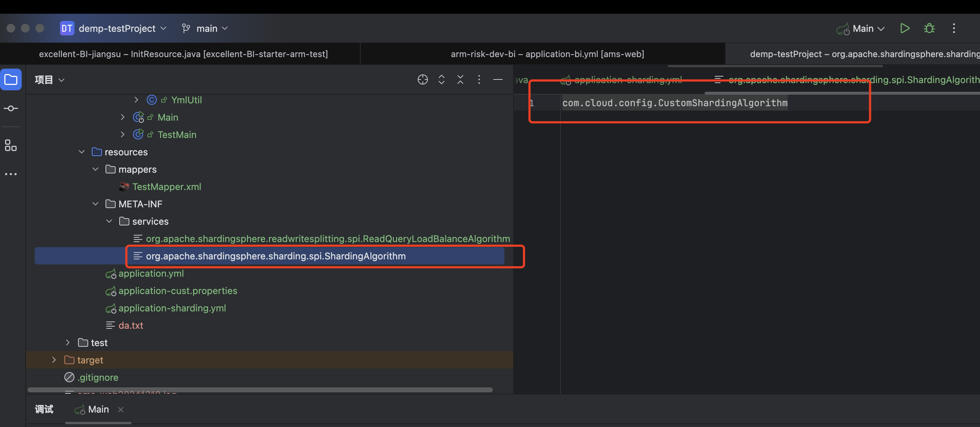Viewport: 980px width, 427px height.
Task: Click the Collapse All icon in project panel
Action: point(460,80)
